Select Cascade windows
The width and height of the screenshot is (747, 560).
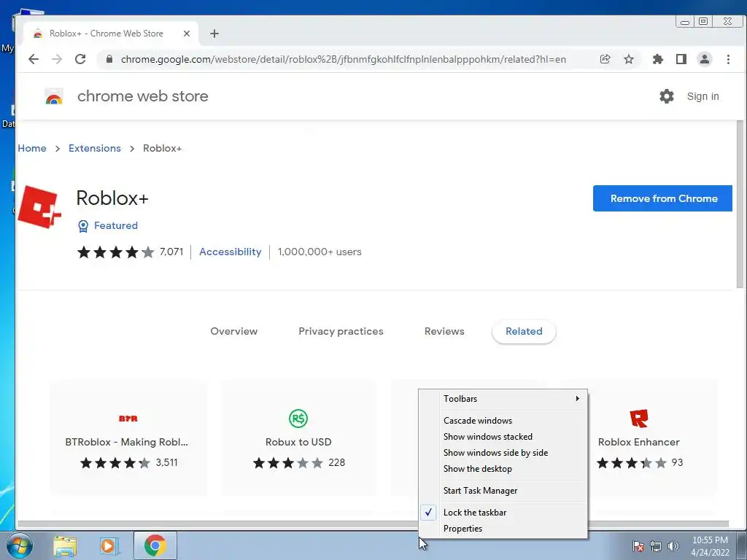(x=503, y=421)
